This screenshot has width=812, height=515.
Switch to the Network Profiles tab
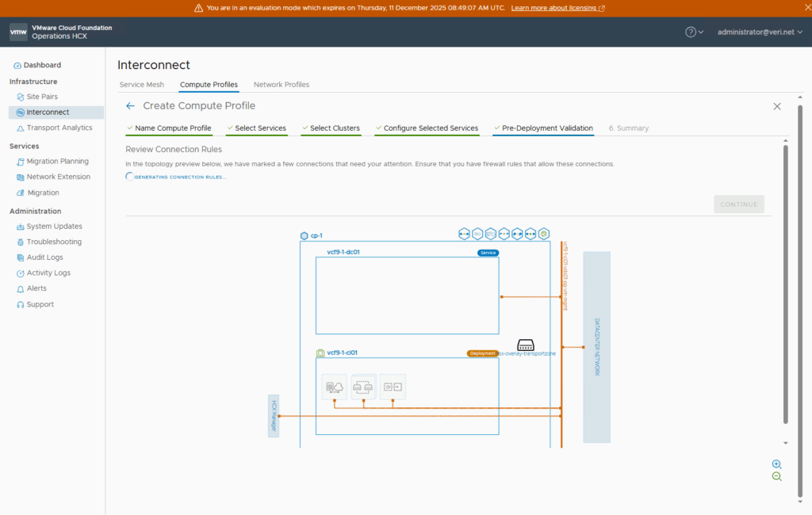(x=282, y=85)
